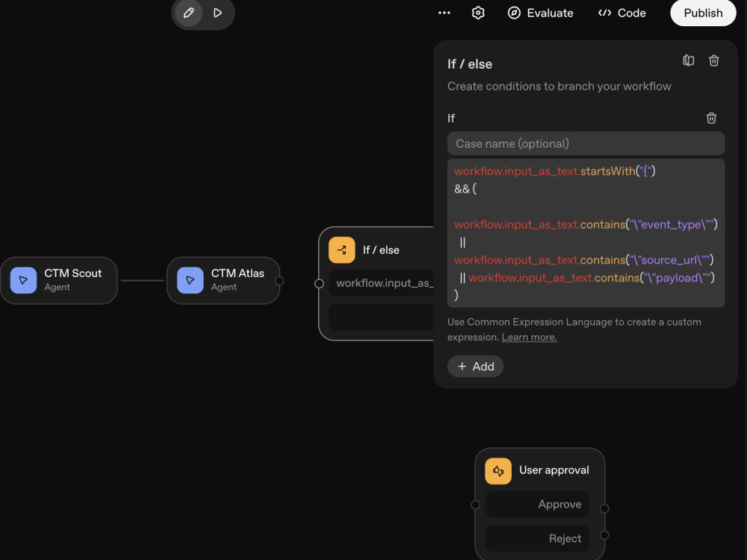The height and width of the screenshot is (560, 747).
Task: Select the If / else node title on canvas
Action: click(381, 250)
